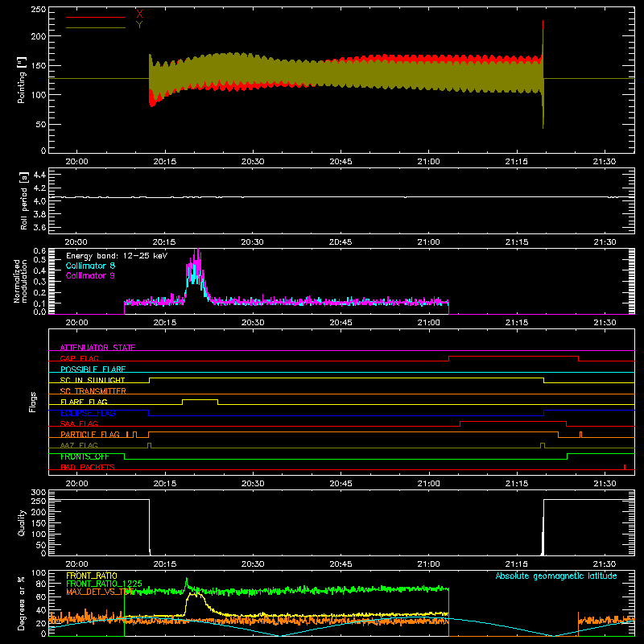This screenshot has height=644, width=644.
Task: Click the 'Quality' vertical axis title
Action: 22,522
